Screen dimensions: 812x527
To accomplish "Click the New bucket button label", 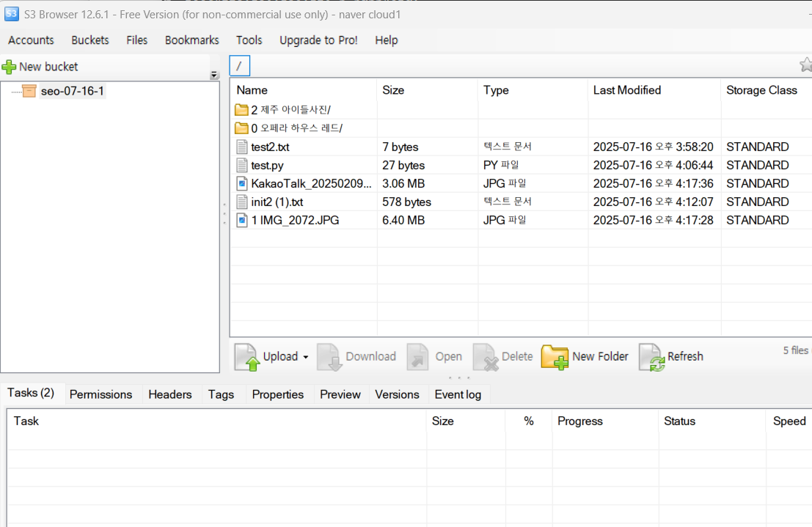I will coord(48,67).
